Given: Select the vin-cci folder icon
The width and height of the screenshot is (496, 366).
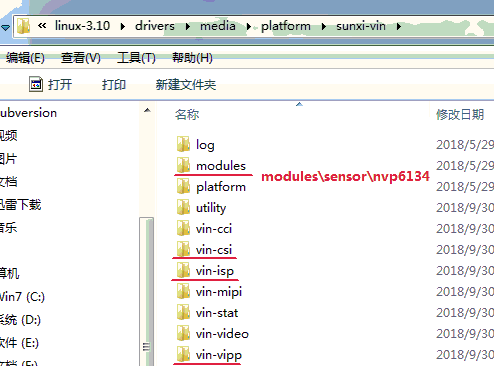Looking at the screenshot, I should (183, 228).
